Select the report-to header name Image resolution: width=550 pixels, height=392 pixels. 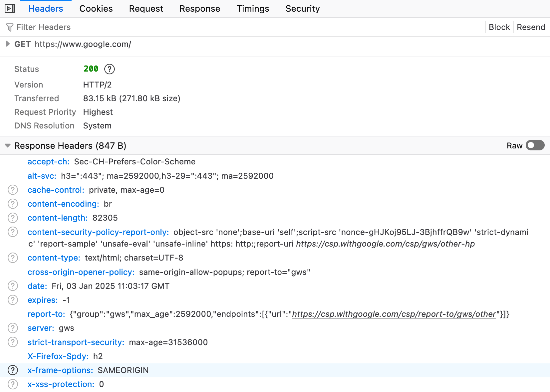(46, 314)
